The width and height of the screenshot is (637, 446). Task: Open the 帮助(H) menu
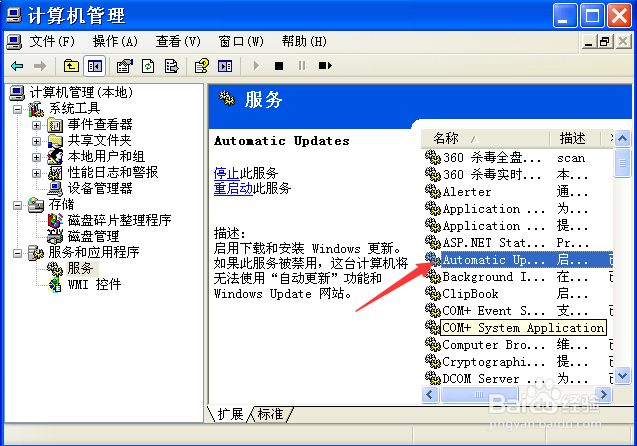pyautogui.click(x=304, y=41)
